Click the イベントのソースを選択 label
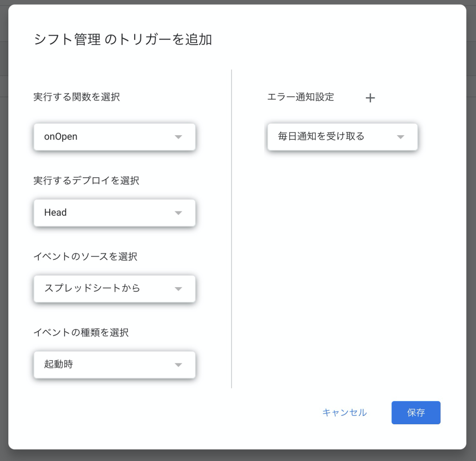 coord(86,257)
